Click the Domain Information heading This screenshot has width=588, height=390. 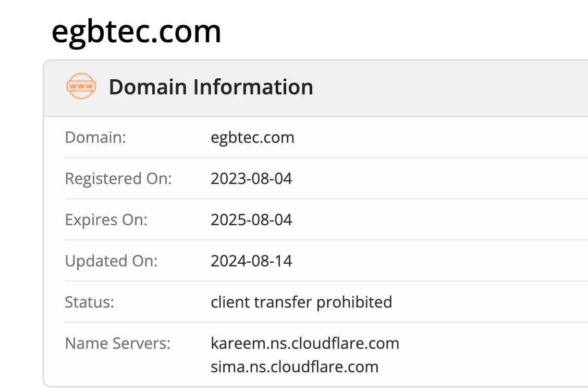coord(211,87)
